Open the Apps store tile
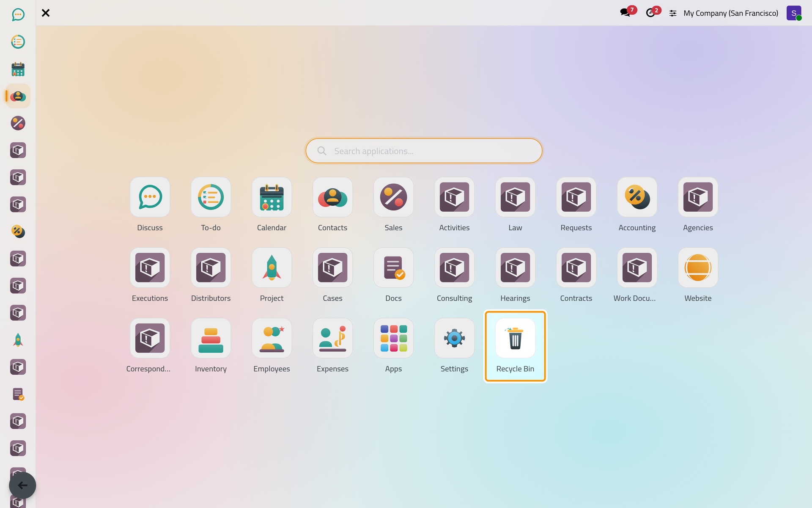Viewport: 812px width, 508px height. (x=393, y=339)
